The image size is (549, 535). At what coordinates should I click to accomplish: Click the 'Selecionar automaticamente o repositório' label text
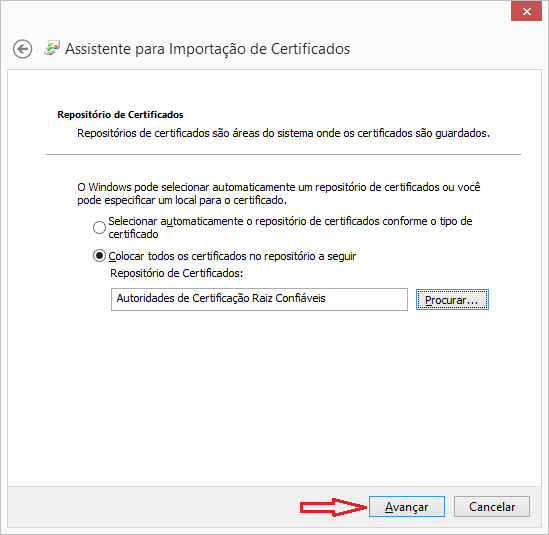tap(290, 228)
